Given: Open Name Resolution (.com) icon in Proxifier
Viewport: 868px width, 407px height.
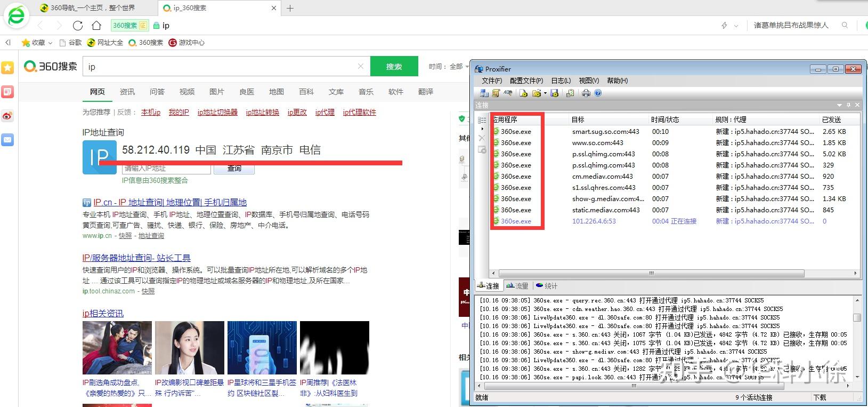Looking at the screenshot, I should [508, 93].
